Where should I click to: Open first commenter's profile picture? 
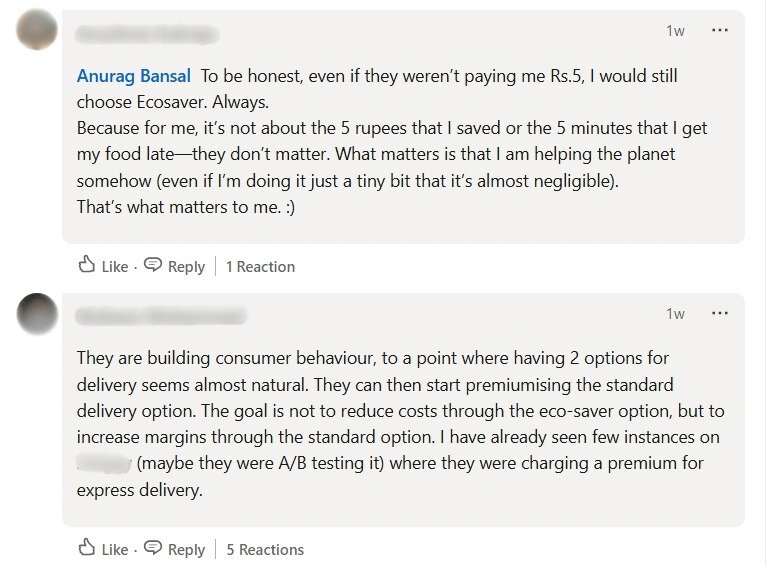click(39, 31)
